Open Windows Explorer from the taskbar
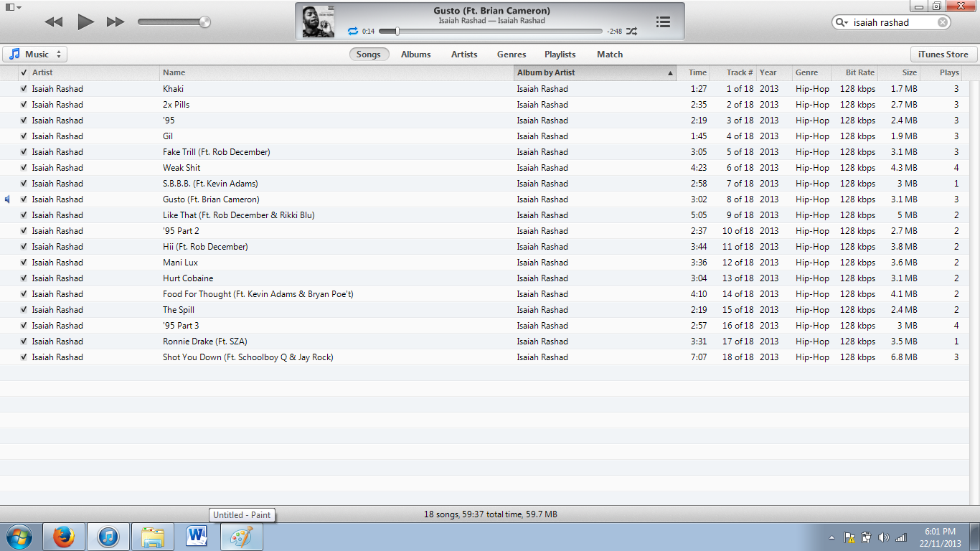 pyautogui.click(x=153, y=537)
